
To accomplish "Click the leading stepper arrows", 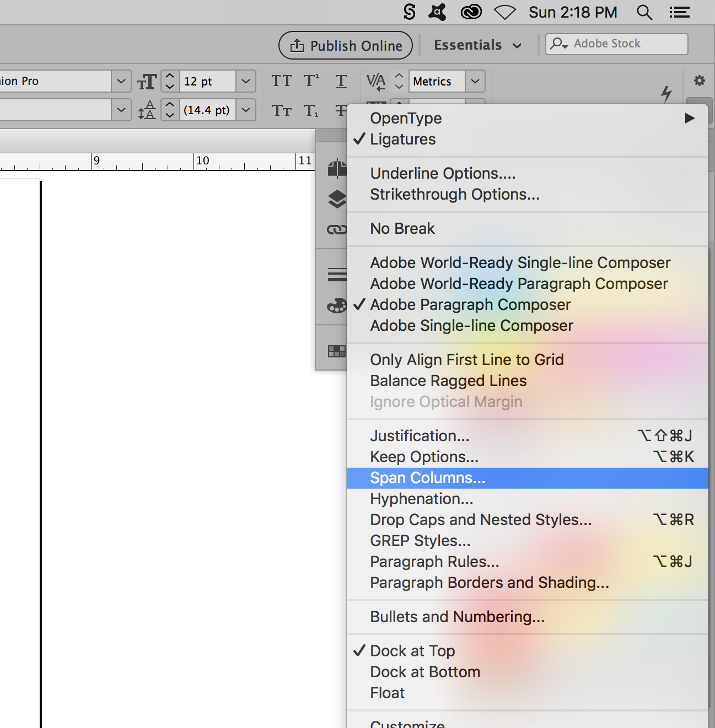I will coord(170,110).
